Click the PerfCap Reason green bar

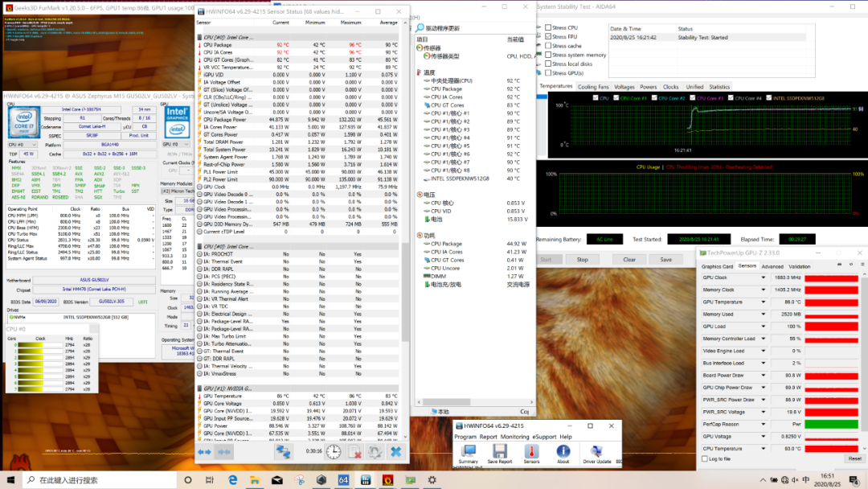click(833, 424)
